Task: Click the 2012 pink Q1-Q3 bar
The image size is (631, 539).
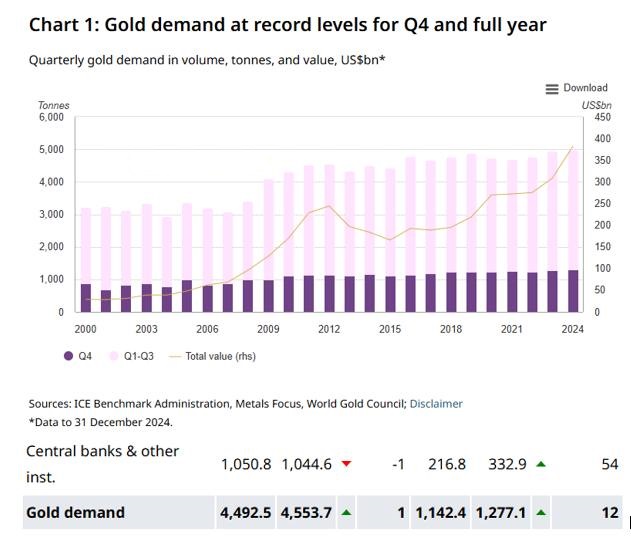Action: (330, 220)
